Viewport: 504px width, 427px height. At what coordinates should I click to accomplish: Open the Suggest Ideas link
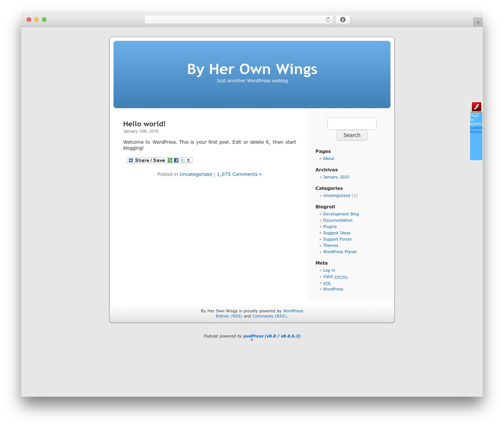point(337,233)
